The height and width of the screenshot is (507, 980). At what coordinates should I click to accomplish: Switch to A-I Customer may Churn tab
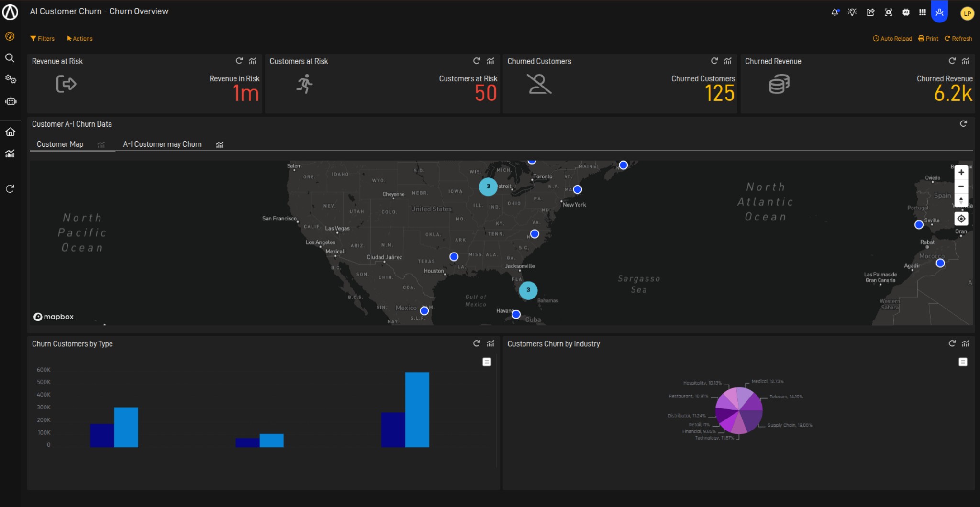pyautogui.click(x=162, y=144)
